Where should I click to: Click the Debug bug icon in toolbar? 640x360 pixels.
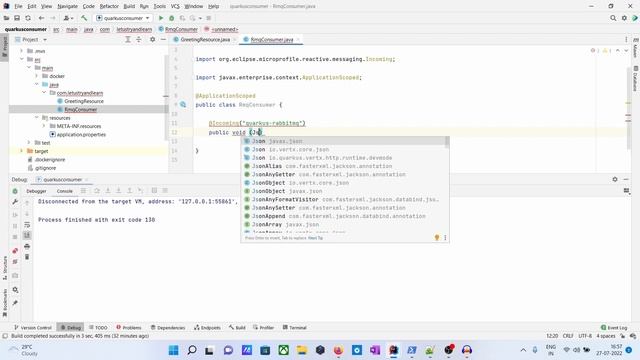pyautogui.click(x=171, y=18)
